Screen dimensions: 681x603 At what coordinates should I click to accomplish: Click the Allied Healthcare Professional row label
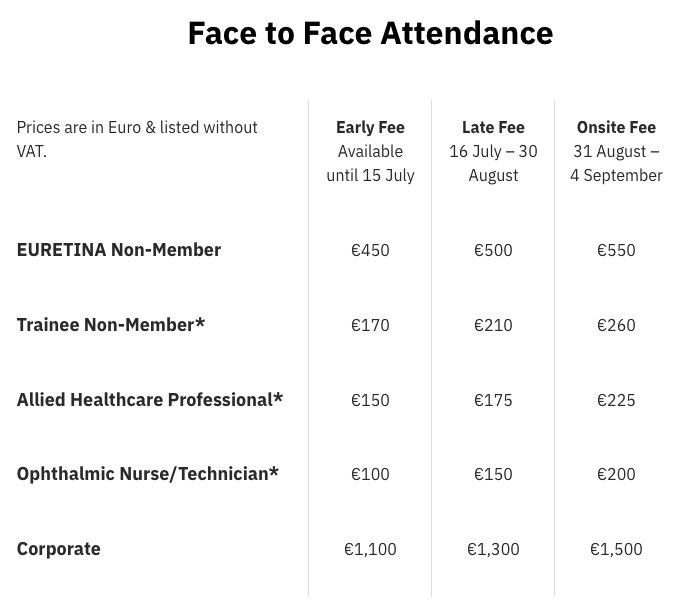150,400
